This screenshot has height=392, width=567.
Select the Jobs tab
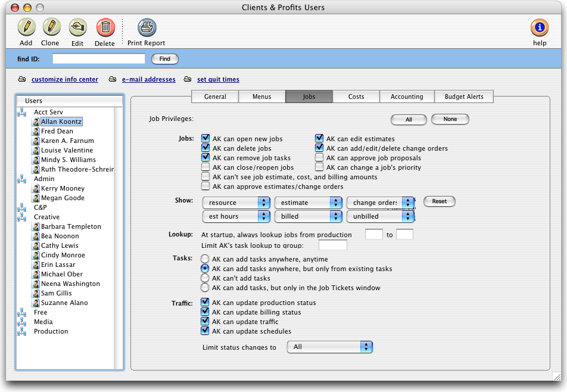pos(309,97)
